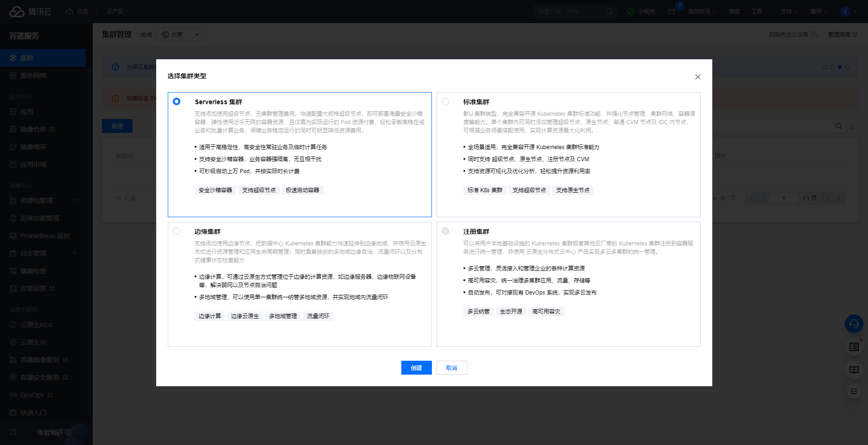Select the 注册集群 radio option
The height and width of the screenshot is (445, 868).
point(445,231)
